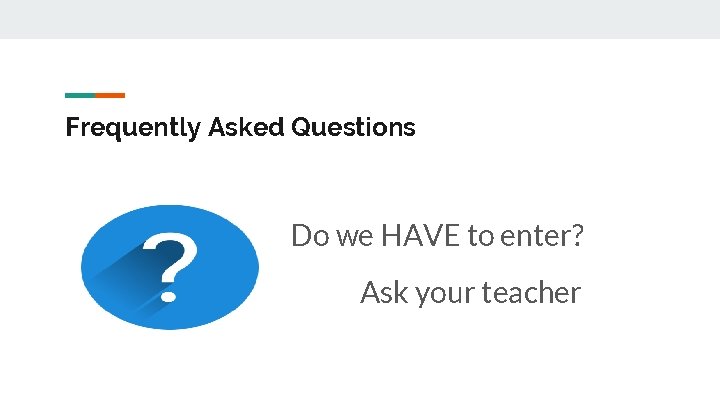
Task: Click the blank space right of the title
Action: [560, 128]
